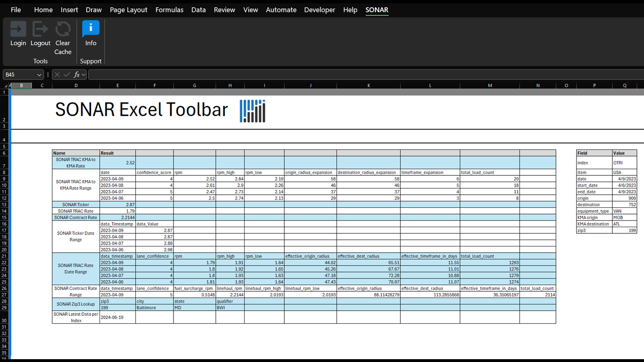The height and width of the screenshot is (362, 644).
Task: Click the 'SONAR Ticker' name cell
Action: click(76, 205)
